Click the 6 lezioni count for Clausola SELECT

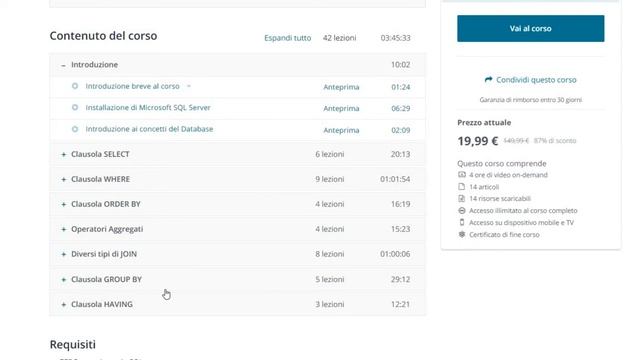point(330,154)
